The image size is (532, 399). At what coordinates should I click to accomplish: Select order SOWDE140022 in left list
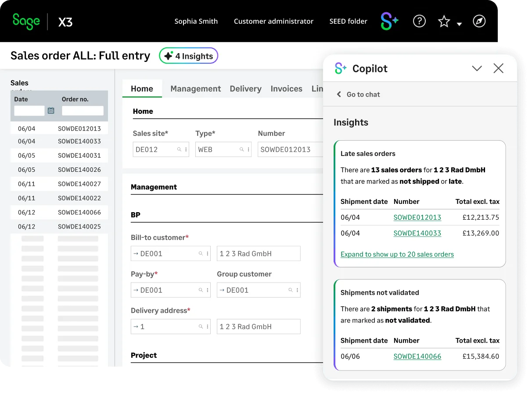[59, 198]
